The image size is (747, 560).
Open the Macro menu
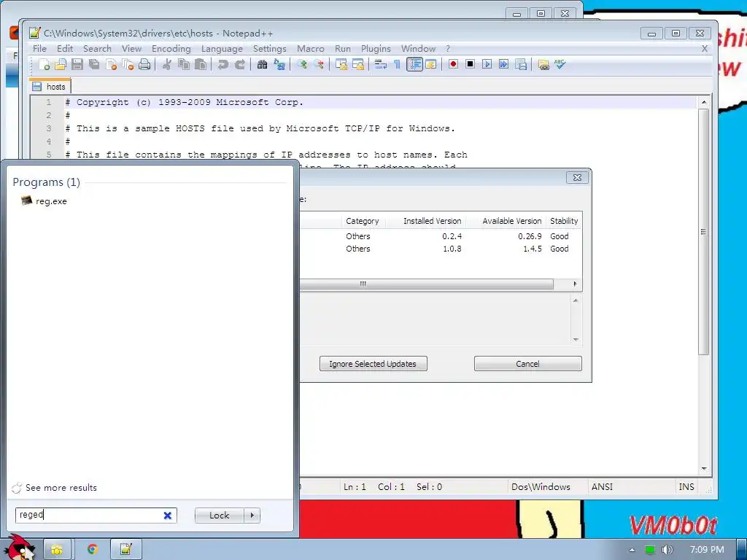click(x=311, y=49)
